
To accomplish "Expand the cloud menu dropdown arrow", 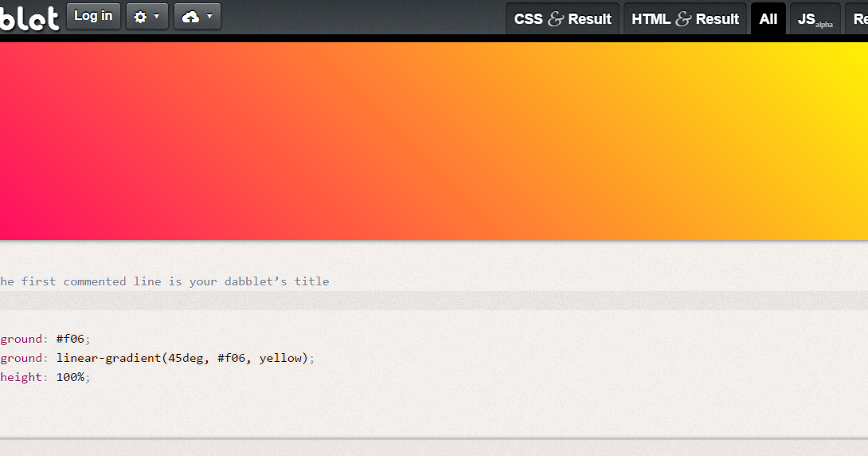I will tap(209, 17).
